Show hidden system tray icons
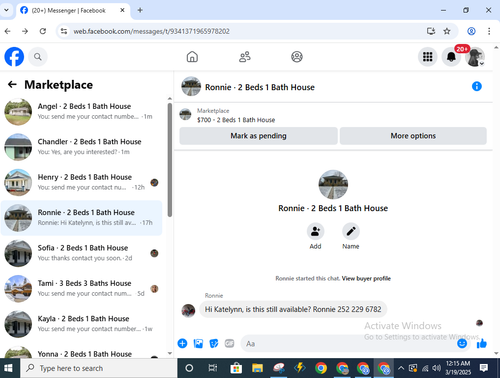500x378 pixels. pyautogui.click(x=401, y=368)
